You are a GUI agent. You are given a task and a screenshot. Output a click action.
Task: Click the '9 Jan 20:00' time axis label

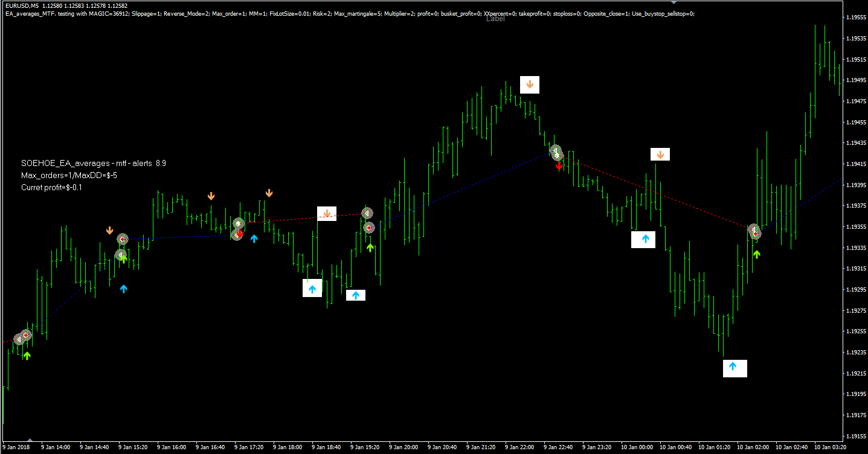point(403,447)
